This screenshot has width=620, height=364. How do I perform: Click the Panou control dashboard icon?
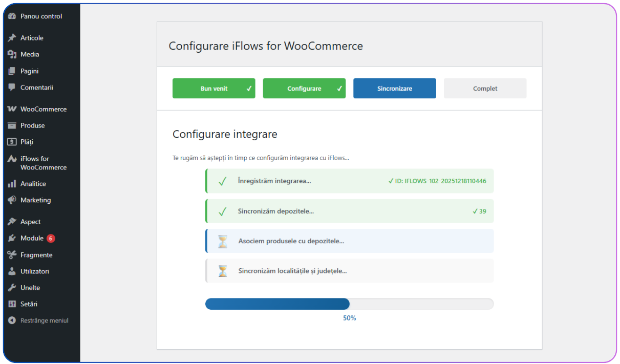pos(11,16)
